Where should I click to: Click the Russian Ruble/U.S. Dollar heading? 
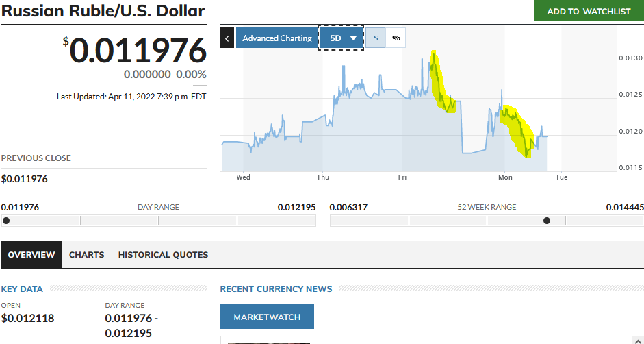(103, 11)
